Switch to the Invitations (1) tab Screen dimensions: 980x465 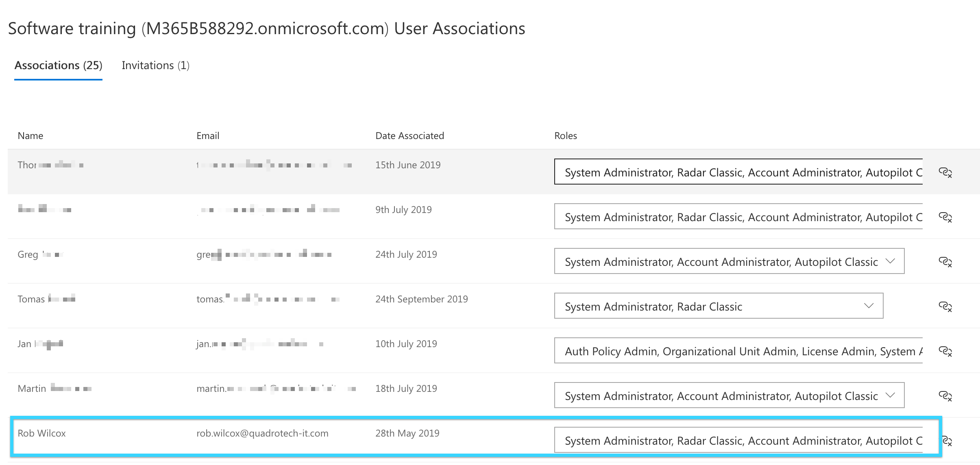point(155,65)
